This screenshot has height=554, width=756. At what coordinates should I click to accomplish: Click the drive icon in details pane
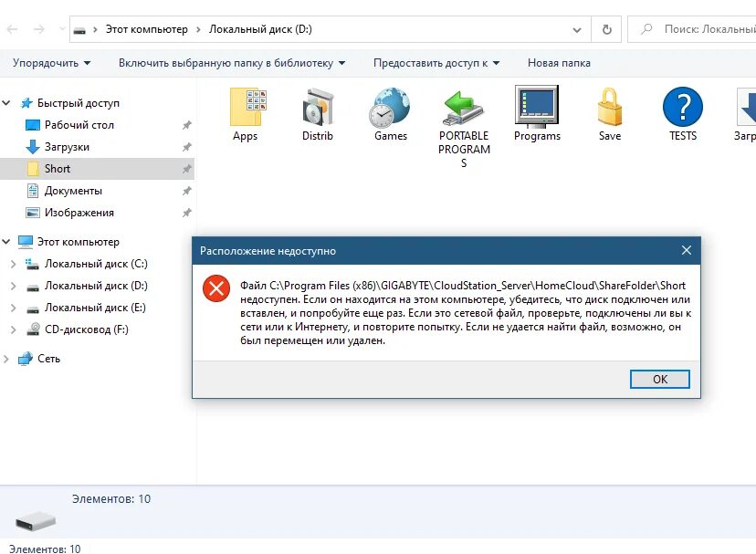(36, 521)
